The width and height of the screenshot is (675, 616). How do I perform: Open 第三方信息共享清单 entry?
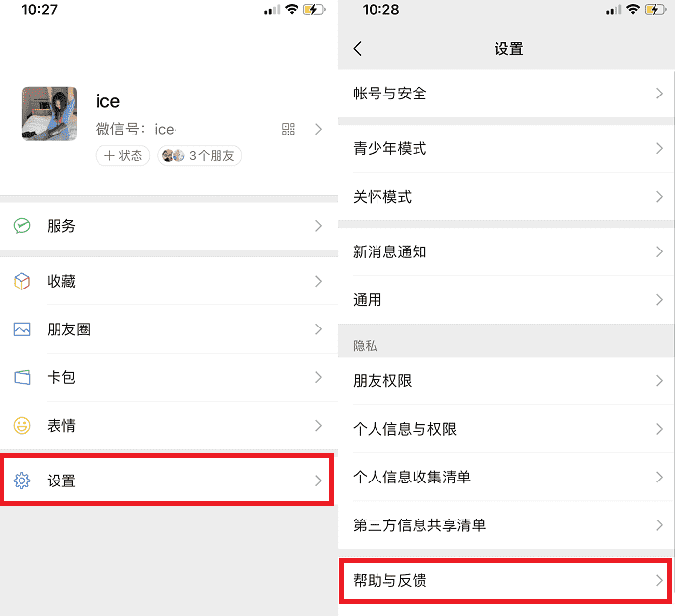[506, 525]
